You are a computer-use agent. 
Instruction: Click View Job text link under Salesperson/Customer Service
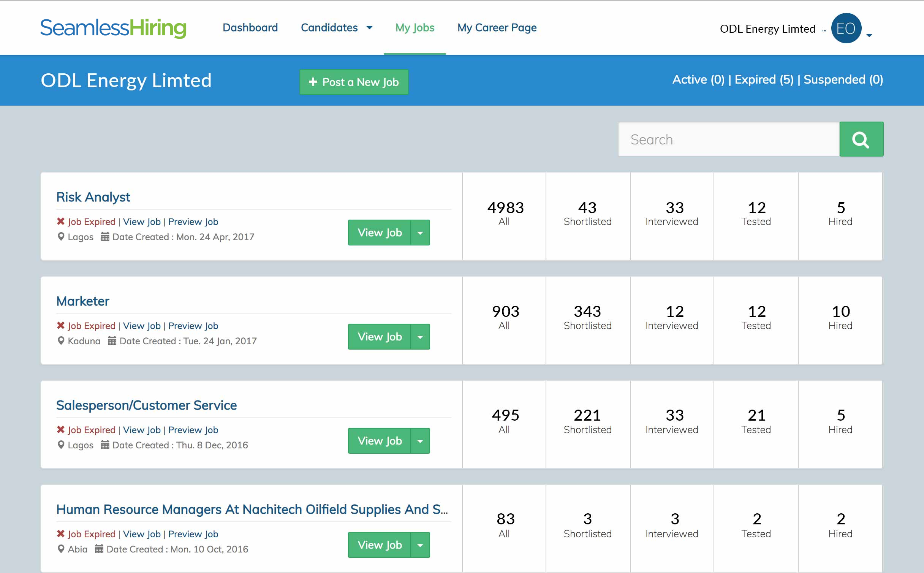(142, 430)
